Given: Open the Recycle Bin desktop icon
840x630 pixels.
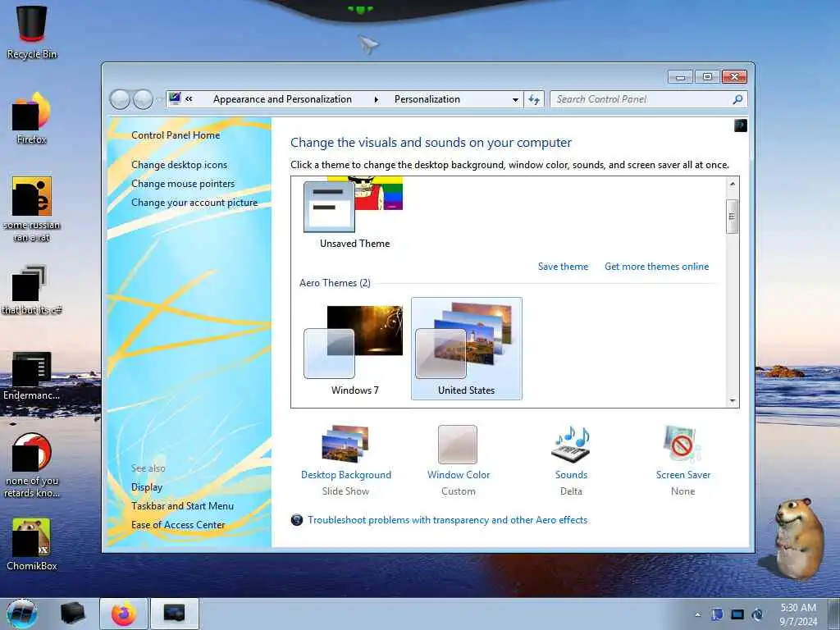Looking at the screenshot, I should click(x=32, y=32).
